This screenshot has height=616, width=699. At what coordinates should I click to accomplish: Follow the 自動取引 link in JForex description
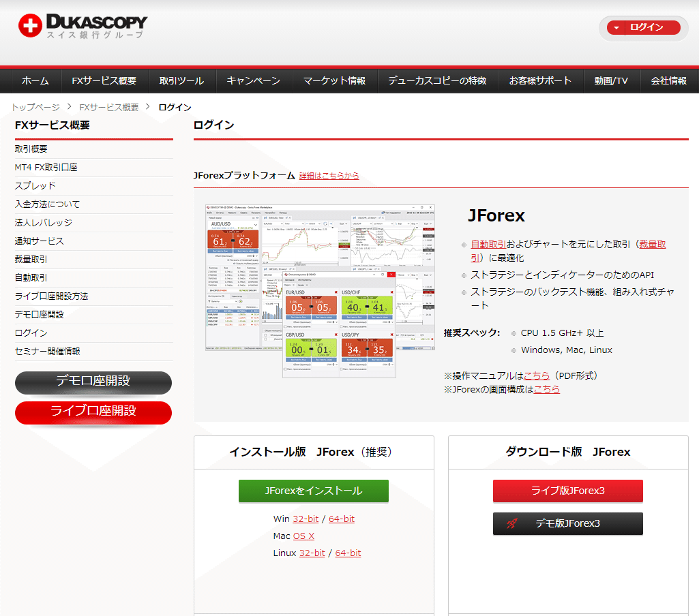[x=488, y=244]
